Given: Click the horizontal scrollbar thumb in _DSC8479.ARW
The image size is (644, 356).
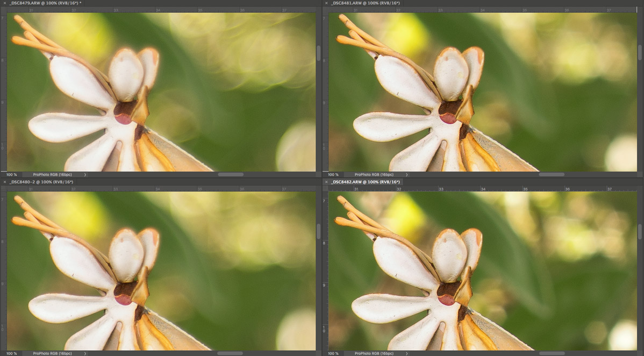Looking at the screenshot, I should click(231, 175).
